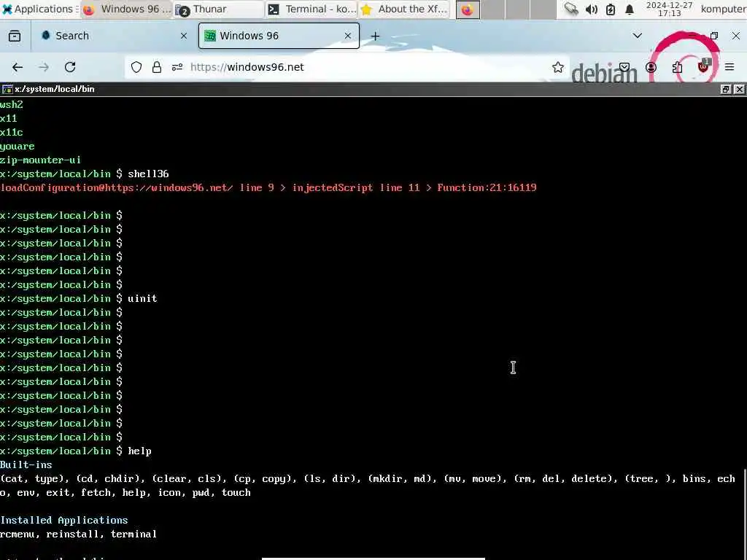This screenshot has height=560, width=747.
Task: Click the 'uinit' command text
Action: tap(142, 298)
